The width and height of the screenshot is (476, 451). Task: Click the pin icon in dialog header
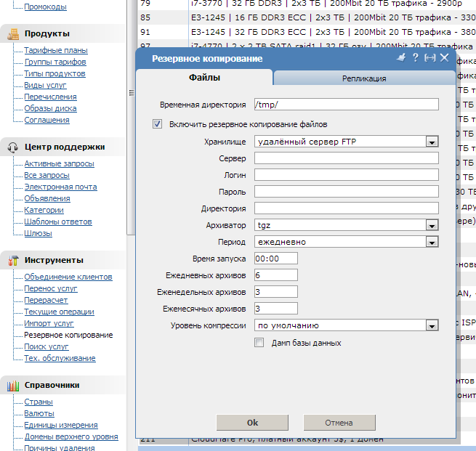[401, 57]
